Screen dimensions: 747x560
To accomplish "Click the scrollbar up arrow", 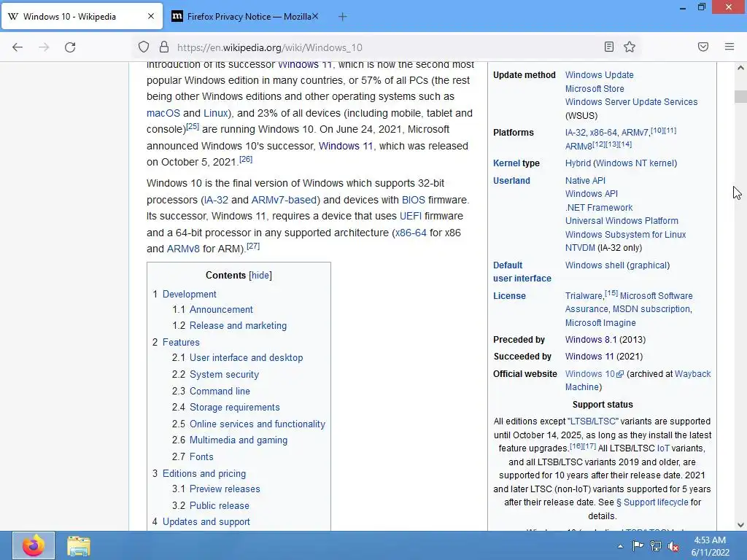I will click(x=740, y=68).
